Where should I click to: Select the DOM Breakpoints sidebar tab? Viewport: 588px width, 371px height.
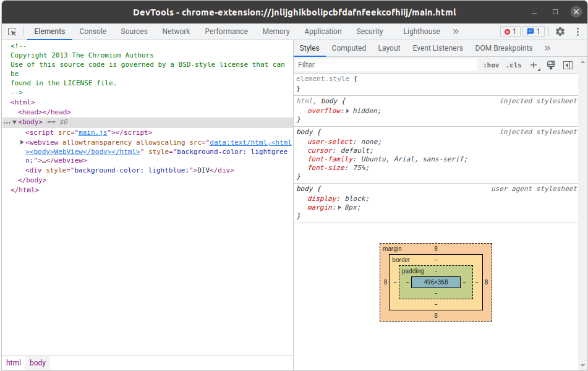pyautogui.click(x=504, y=48)
